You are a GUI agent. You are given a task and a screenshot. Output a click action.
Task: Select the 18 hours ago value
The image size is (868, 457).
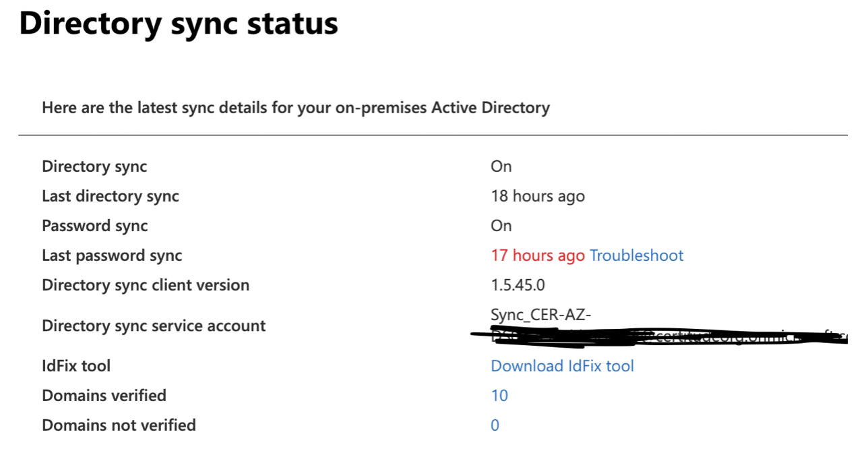[x=538, y=196]
